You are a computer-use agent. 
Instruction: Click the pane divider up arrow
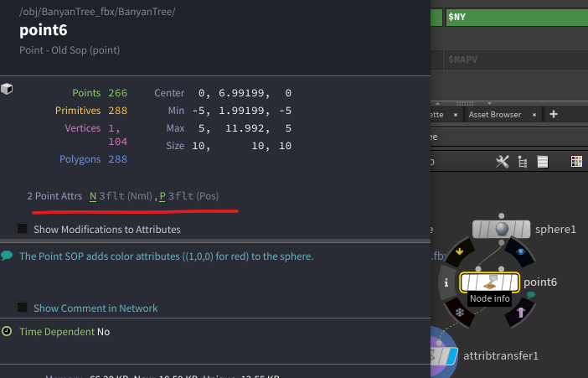pos(437,104)
